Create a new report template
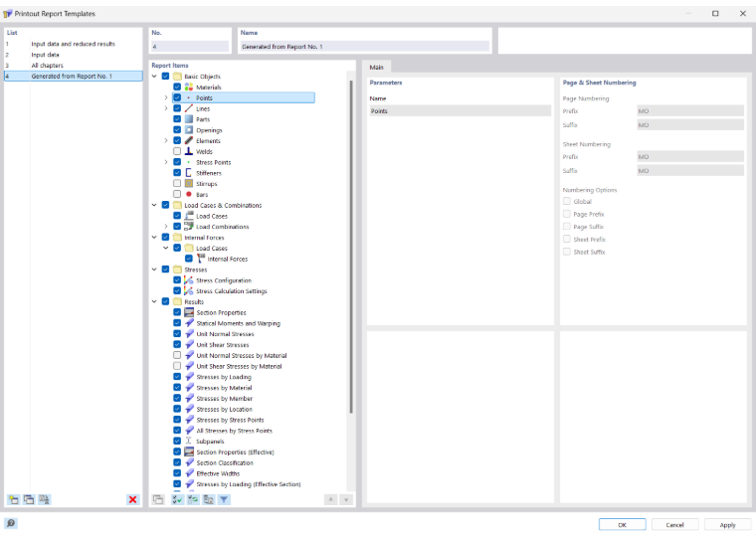This screenshot has height=541, width=756. [14, 499]
